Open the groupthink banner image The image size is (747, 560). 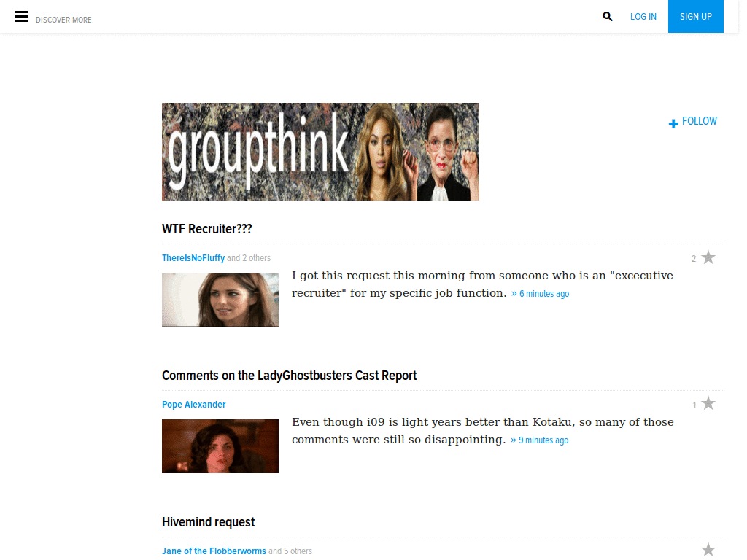tap(321, 152)
